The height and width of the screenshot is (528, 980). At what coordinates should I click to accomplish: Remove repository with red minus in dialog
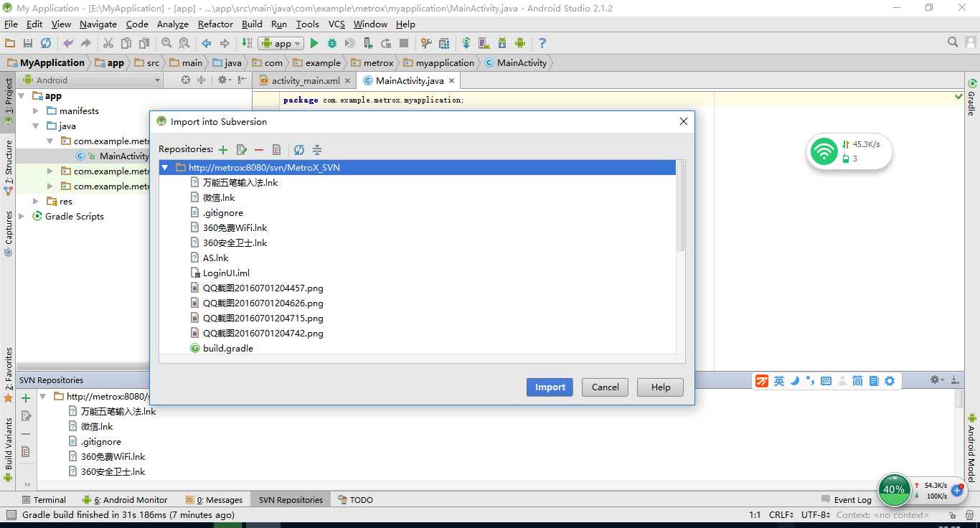point(259,150)
